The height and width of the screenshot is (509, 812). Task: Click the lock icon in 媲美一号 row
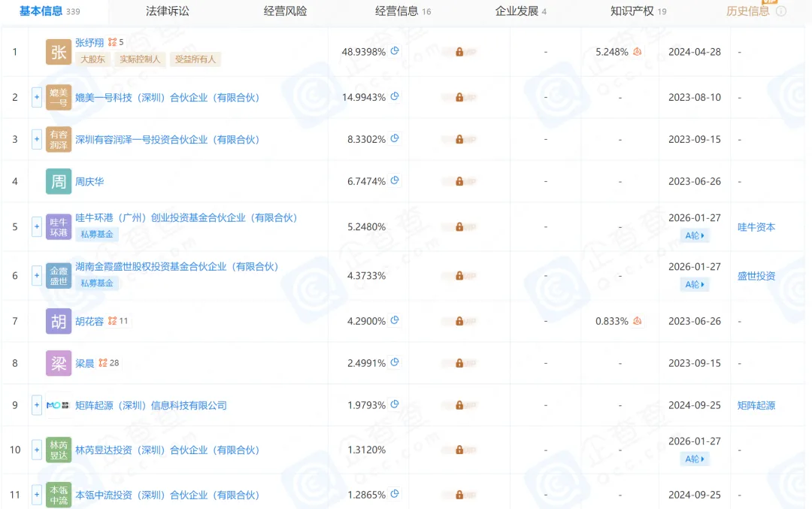pos(459,97)
